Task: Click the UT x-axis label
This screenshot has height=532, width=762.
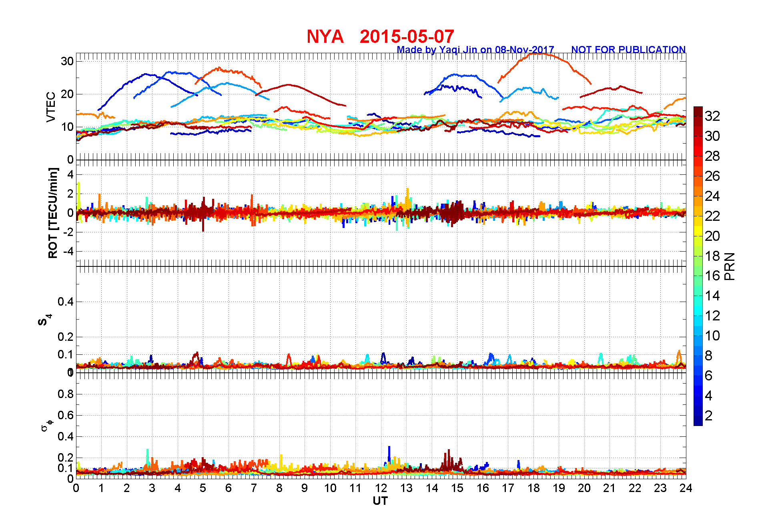Action: [380, 501]
